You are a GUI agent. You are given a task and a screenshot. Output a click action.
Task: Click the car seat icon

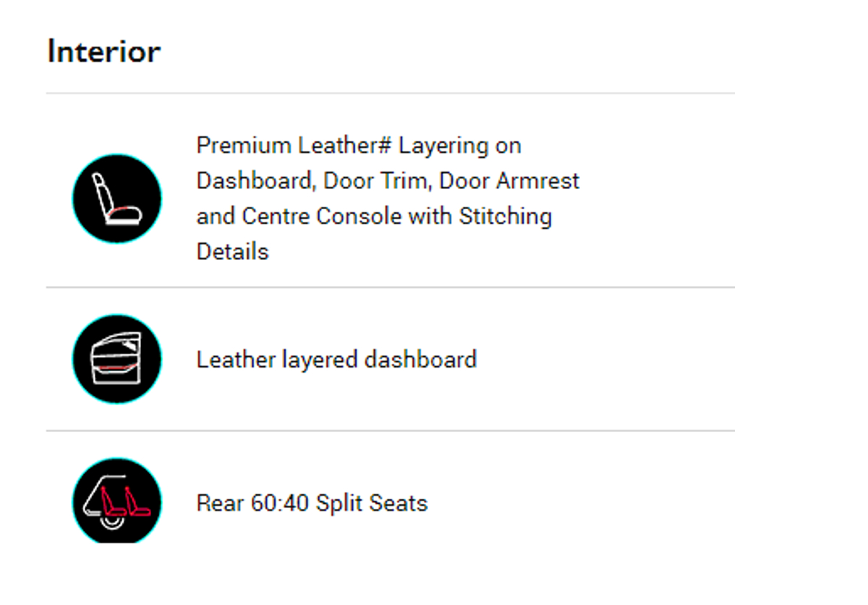point(117,198)
